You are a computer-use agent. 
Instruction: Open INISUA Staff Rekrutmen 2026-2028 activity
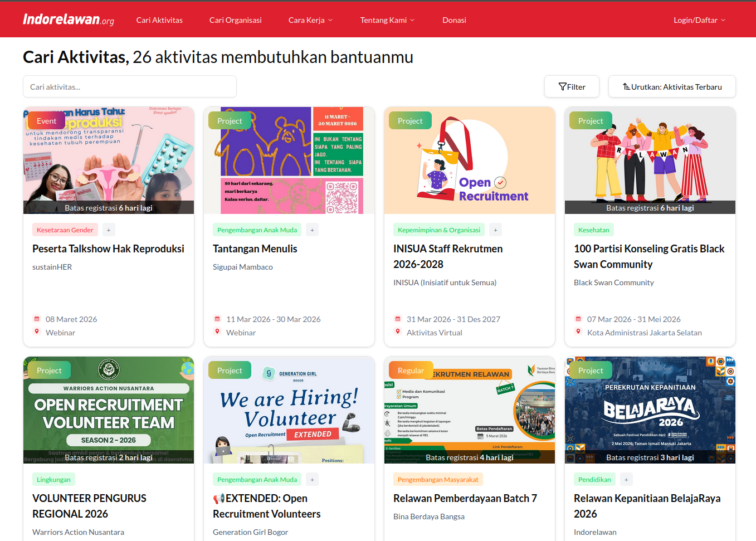448,256
